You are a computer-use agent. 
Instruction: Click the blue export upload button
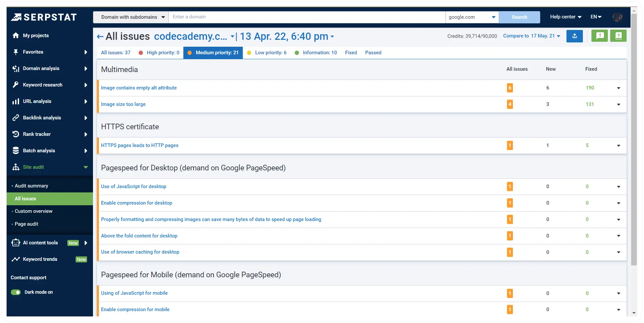click(x=575, y=36)
